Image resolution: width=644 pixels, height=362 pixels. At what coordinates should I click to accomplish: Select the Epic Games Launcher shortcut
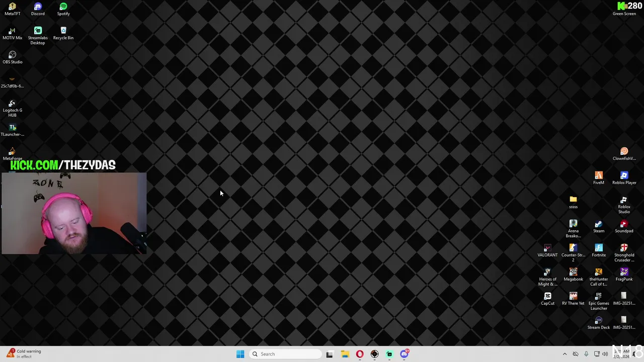coord(599,301)
